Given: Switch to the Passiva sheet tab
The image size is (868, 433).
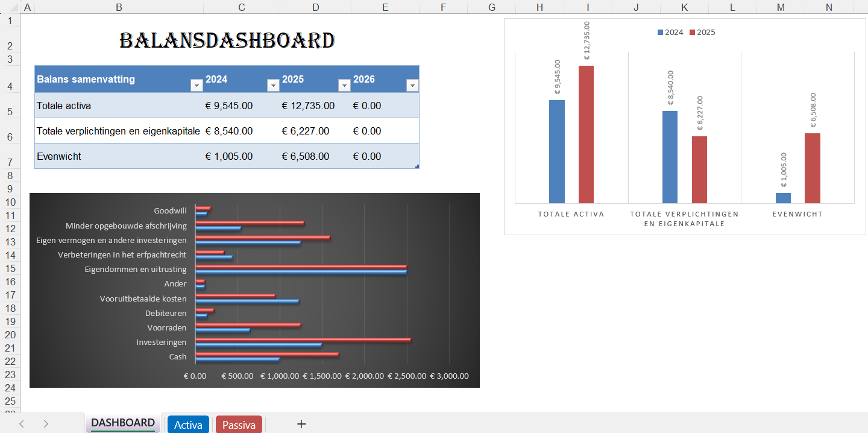Looking at the screenshot, I should [239, 424].
